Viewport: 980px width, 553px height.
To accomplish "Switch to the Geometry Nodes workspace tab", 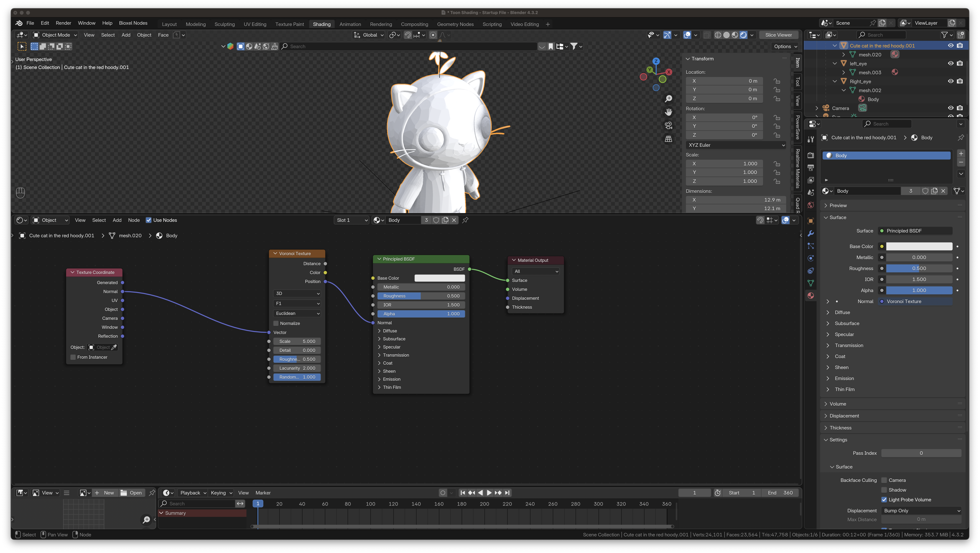I will click(x=455, y=24).
